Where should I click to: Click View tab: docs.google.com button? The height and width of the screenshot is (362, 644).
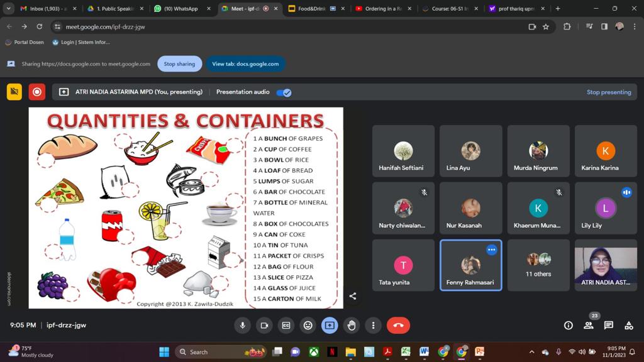click(x=245, y=63)
